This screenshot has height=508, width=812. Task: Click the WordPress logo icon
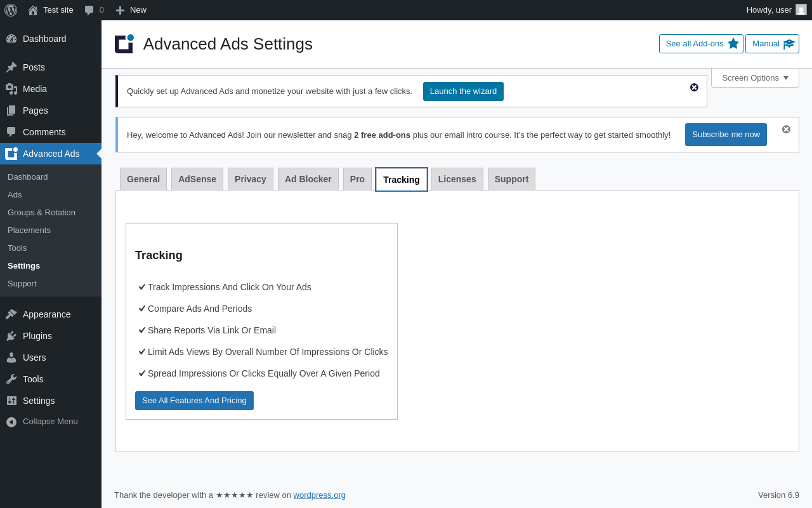click(x=11, y=10)
